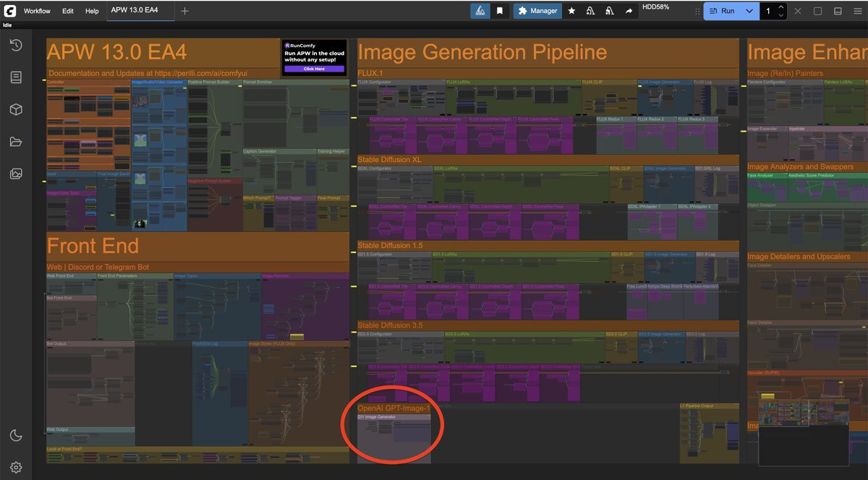Click the RunComfy logo in the banner

tap(300, 46)
